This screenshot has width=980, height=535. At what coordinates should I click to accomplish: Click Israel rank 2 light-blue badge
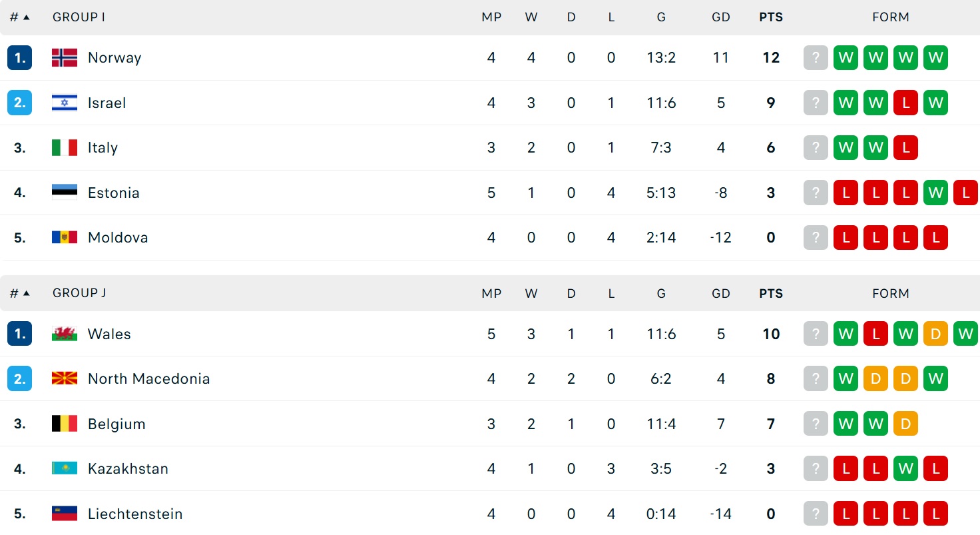(x=20, y=103)
